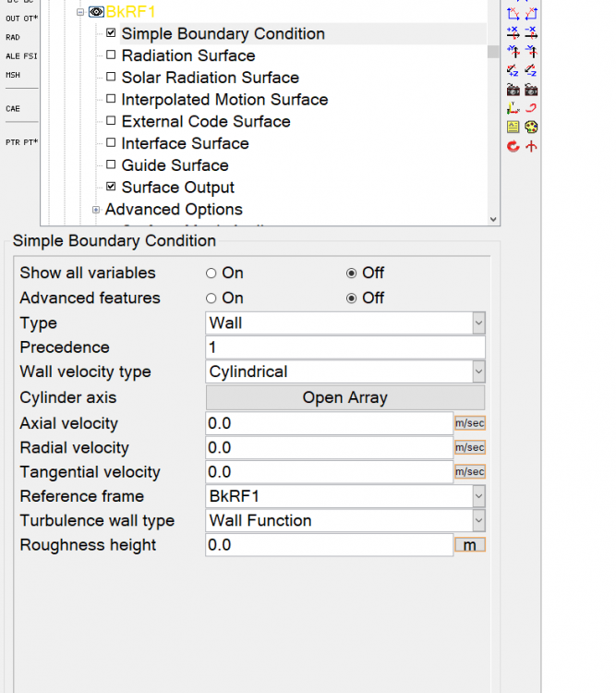Screen dimensions: 616x693
Task: Select the PTR panel filter
Action: point(13,142)
